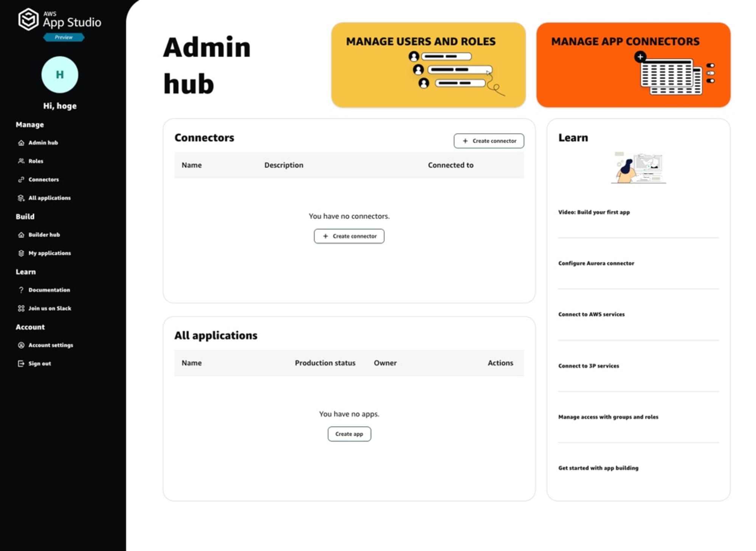This screenshot has width=756, height=551.
Task: Open 'Configure Aurora connector' guide
Action: pos(596,263)
